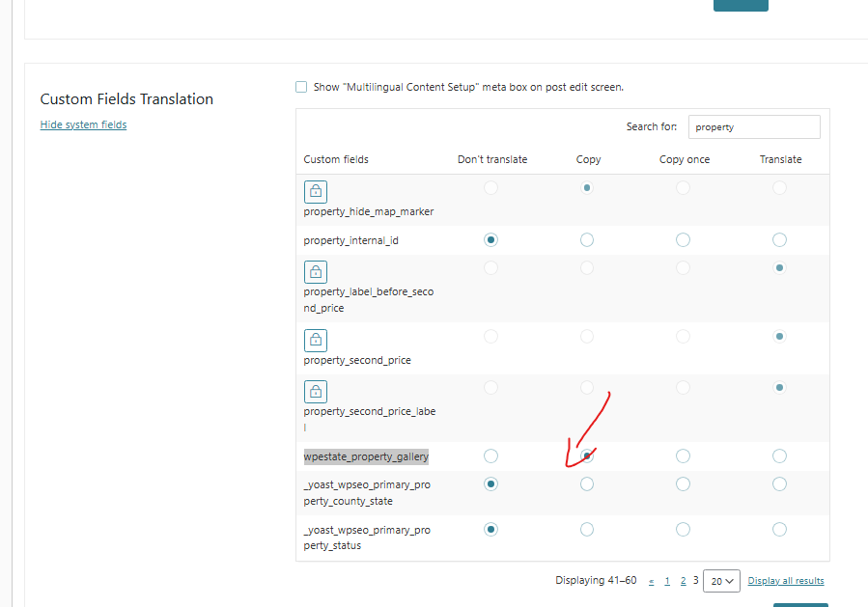
Task: Select Don't translate for property_internal_id
Action: tap(490, 239)
